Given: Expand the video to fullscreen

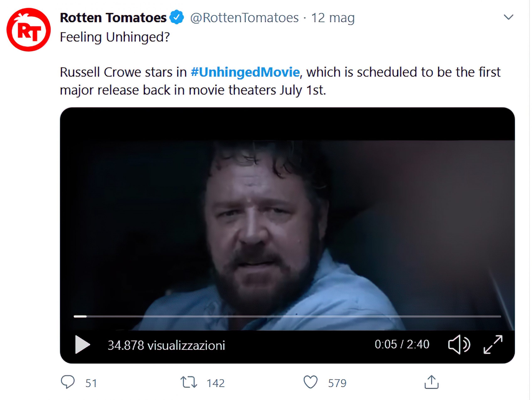Looking at the screenshot, I should click(493, 344).
